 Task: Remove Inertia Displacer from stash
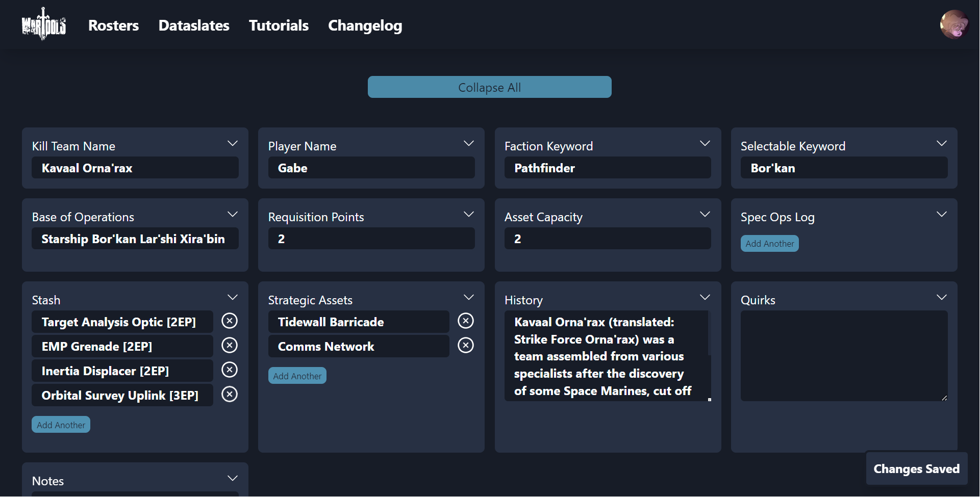(x=230, y=370)
